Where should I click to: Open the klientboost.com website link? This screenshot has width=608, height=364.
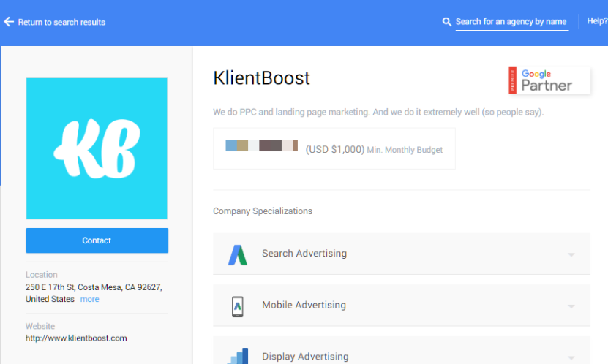pos(76,338)
